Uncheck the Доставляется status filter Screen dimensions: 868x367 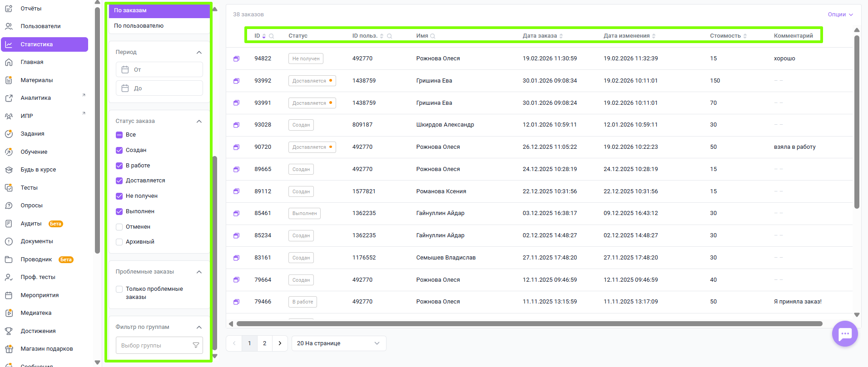(119, 181)
